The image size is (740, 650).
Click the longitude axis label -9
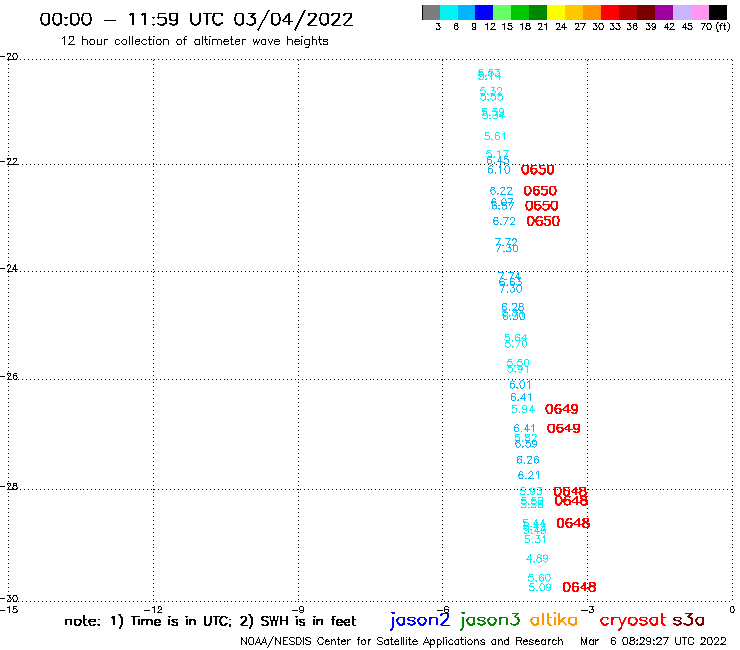pos(298,610)
